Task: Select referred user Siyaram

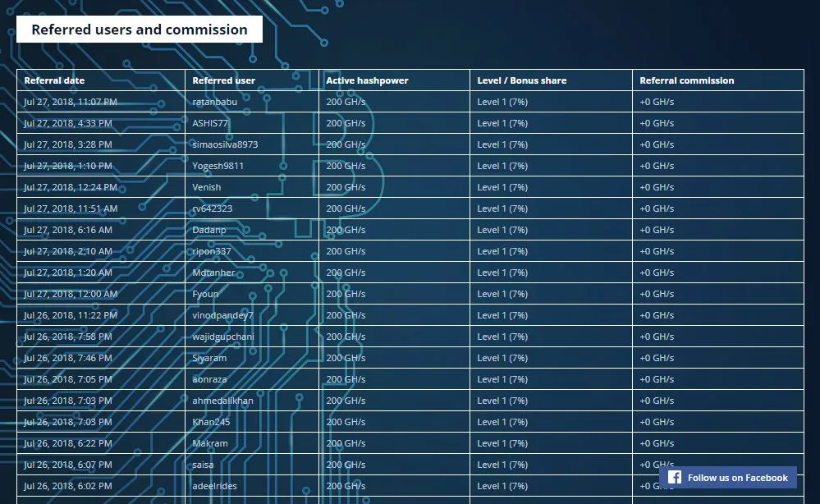Action: click(x=209, y=358)
